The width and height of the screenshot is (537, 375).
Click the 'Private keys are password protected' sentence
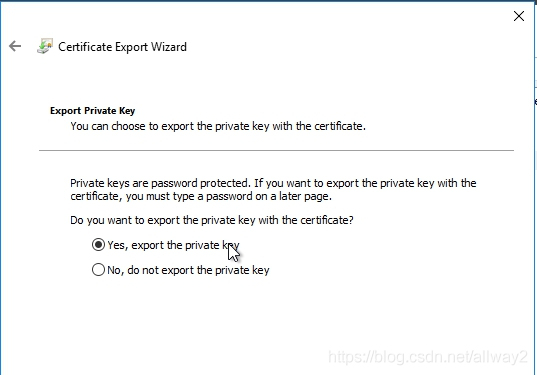159,183
